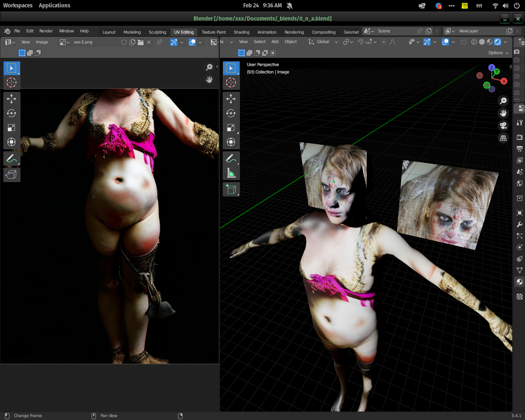This screenshot has width=525, height=420.
Task: Select the Annotate tool in UV editor
Action: pyautogui.click(x=11, y=158)
